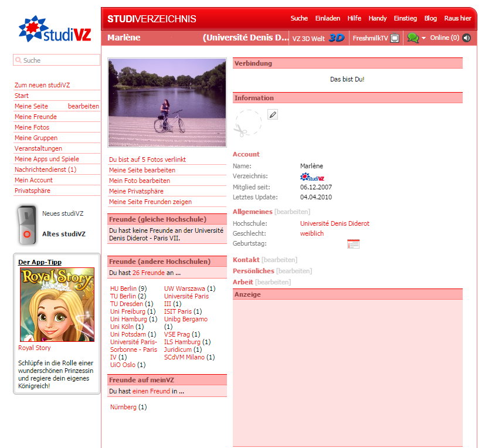Viewport: 485px width, 448px height.
Task: Open Handy in top navigation
Action: 377,18
